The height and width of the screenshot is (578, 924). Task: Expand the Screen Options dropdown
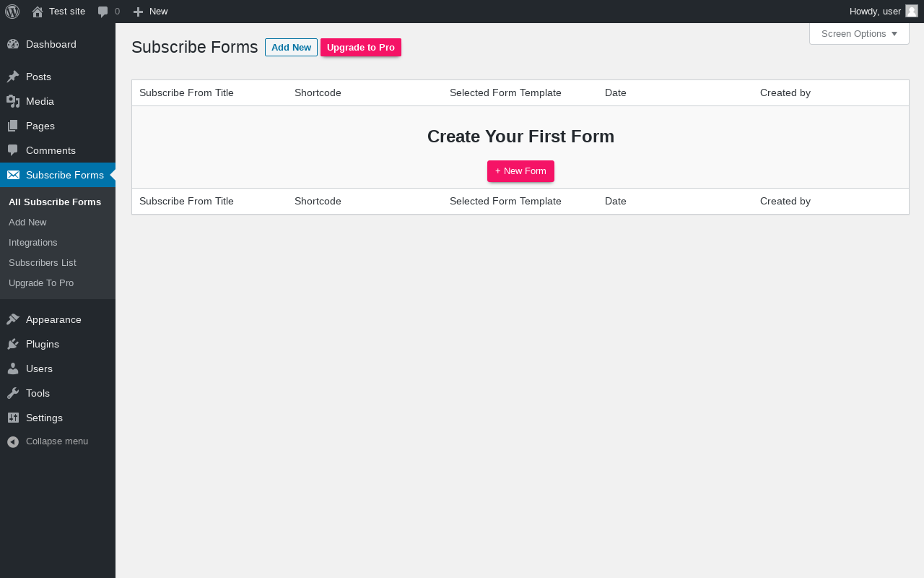pyautogui.click(x=859, y=34)
